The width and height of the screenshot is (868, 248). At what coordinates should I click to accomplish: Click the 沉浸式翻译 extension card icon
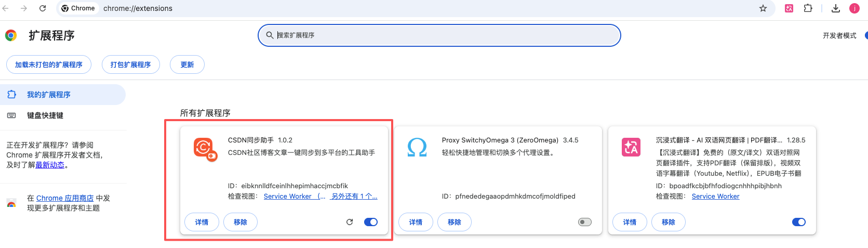[631, 148]
